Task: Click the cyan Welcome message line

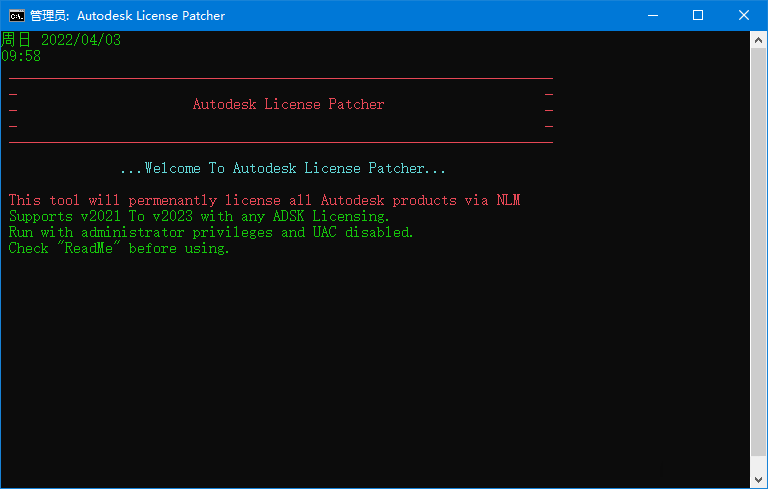Action: [x=282, y=169]
